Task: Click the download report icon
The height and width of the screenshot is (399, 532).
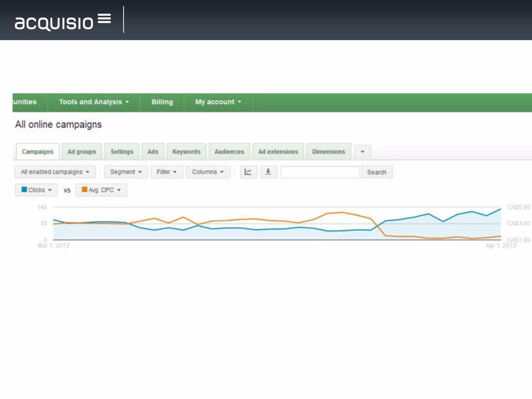Action: [x=268, y=172]
